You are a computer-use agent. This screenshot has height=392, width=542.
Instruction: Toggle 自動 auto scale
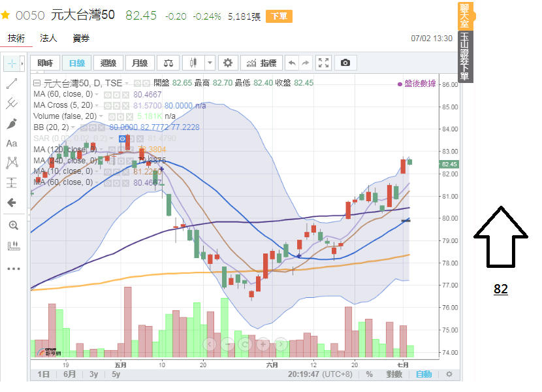click(x=423, y=374)
